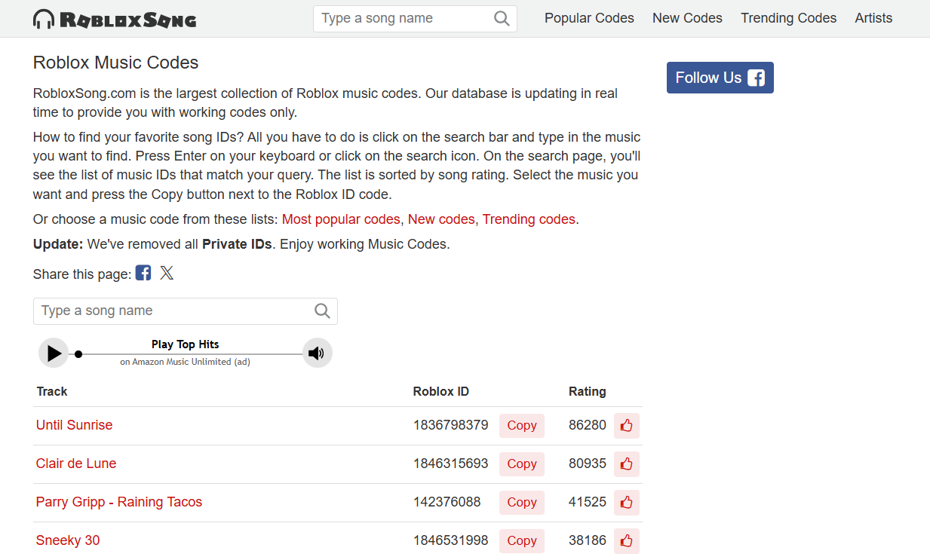
Task: Click the lower search bar magnifier icon
Action: pyautogui.click(x=322, y=311)
